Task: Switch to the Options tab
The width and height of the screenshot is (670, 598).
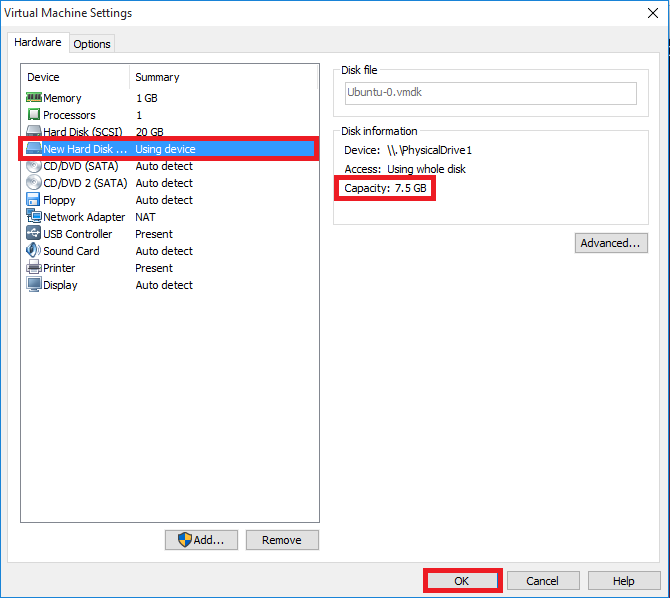Action: coord(92,44)
